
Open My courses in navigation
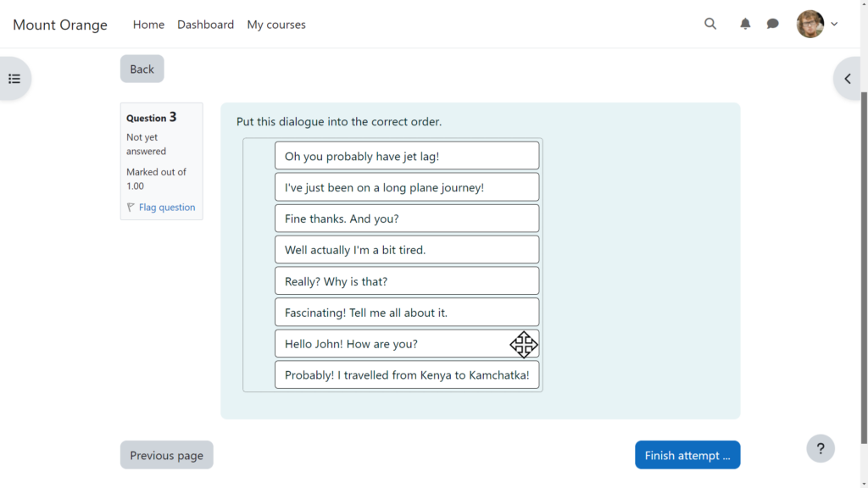(276, 25)
